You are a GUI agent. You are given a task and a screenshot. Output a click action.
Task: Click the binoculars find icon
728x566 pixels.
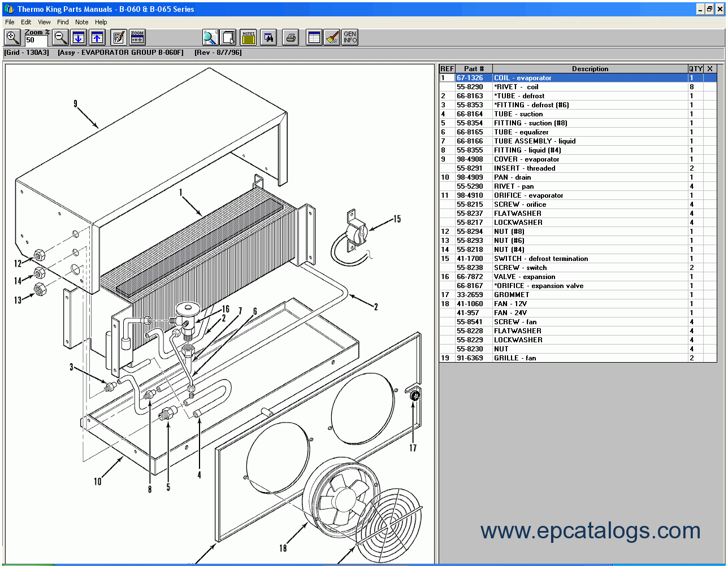pyautogui.click(x=268, y=38)
